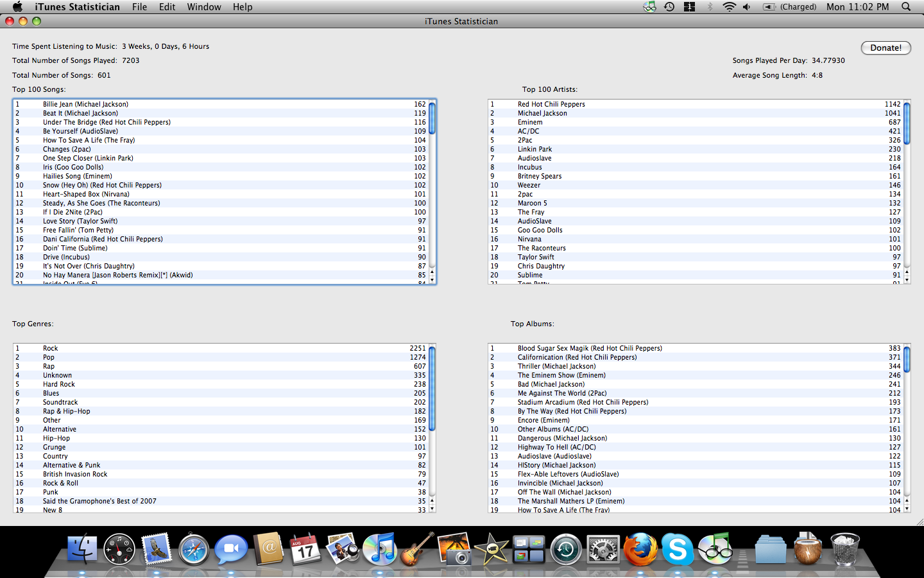Open iMovie star icon in dock
924x578 pixels.
492,549
